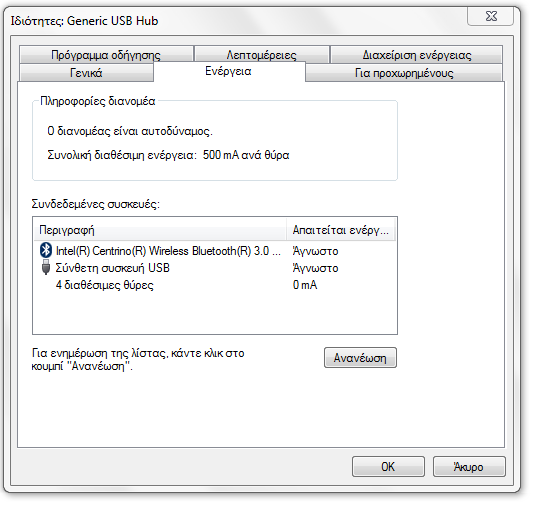Click the Απαιτείται ενέργ... column header
The height and width of the screenshot is (508, 536).
(341, 230)
